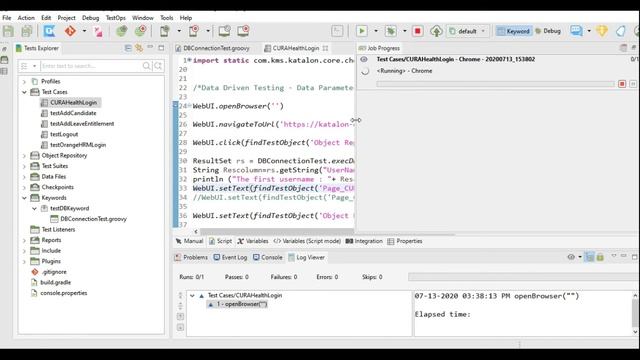640x360 pixels.
Task: Click the Save disk icon in the toolbar
Action: pyautogui.click(x=8, y=31)
